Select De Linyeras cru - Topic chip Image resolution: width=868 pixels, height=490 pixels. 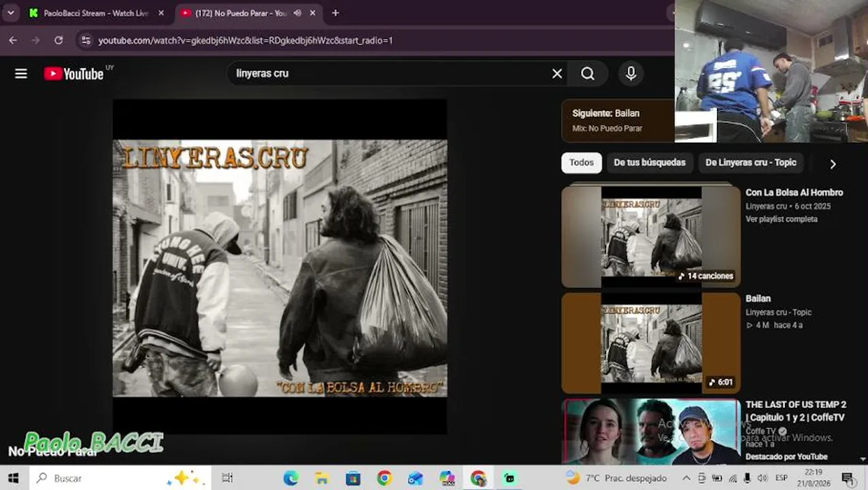point(751,163)
